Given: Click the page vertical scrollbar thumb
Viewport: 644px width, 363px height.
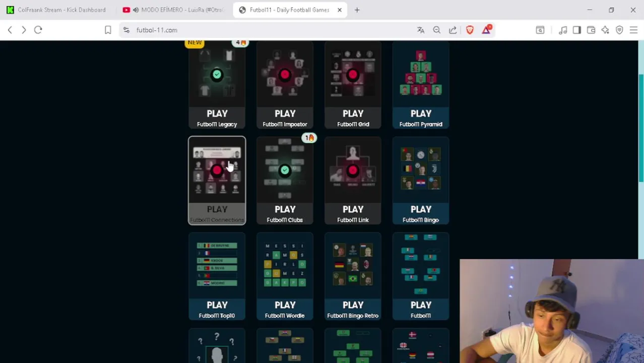Looking at the screenshot, I should click(641, 129).
